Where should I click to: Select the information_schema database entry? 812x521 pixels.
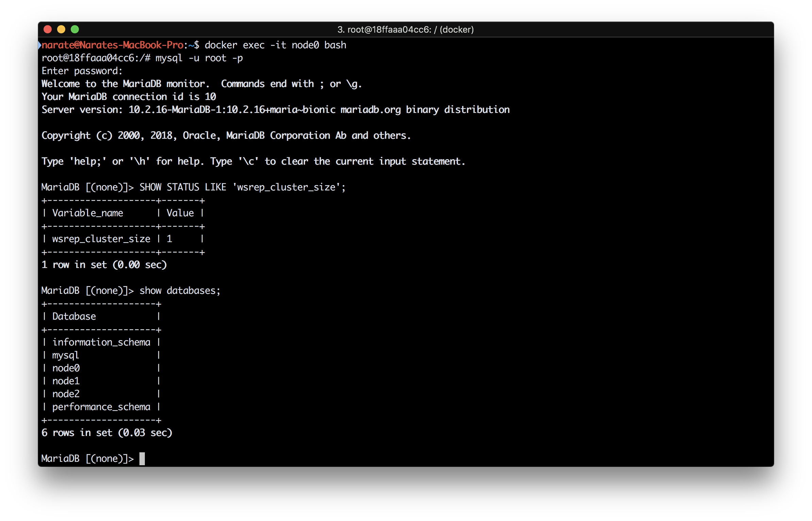coord(101,342)
